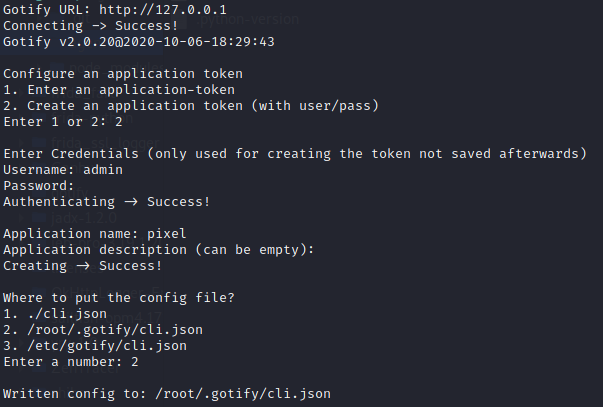This screenshot has width=603, height=407.
Task: Click the Application name value pixel
Action: [x=167, y=233]
